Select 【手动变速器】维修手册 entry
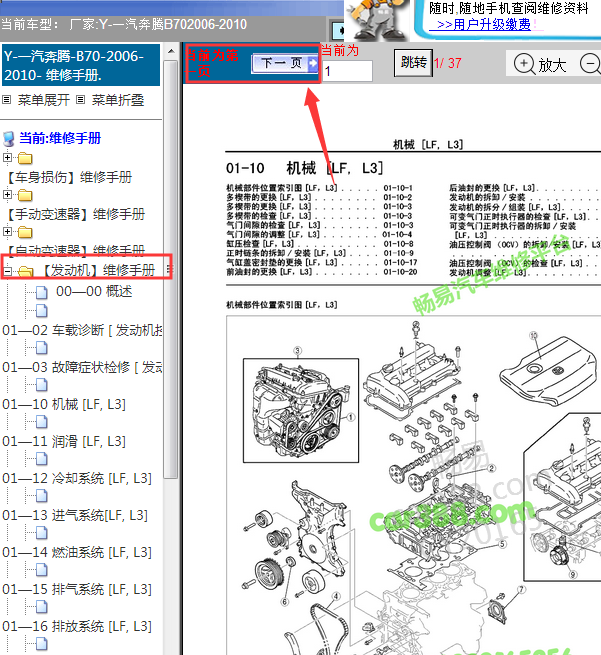Image resolution: width=601 pixels, height=655 pixels. pyautogui.click(x=76, y=214)
